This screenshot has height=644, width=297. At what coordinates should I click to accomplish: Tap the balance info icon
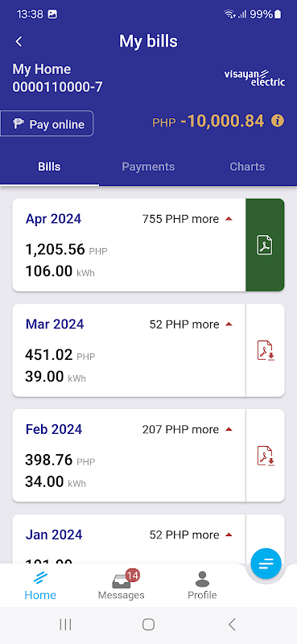pos(278,121)
